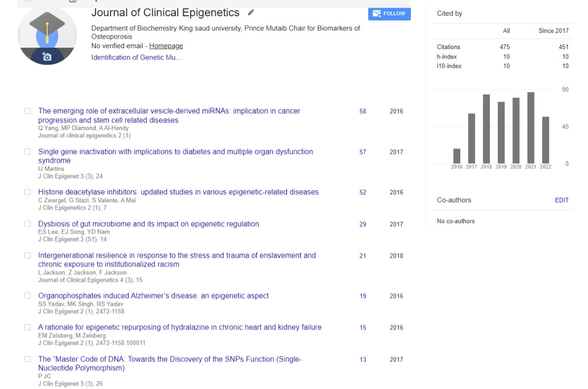Screen dimensions: 588x389
Task: Check the box for extracellular vesicle-derived miRNAs article
Action: point(28,111)
